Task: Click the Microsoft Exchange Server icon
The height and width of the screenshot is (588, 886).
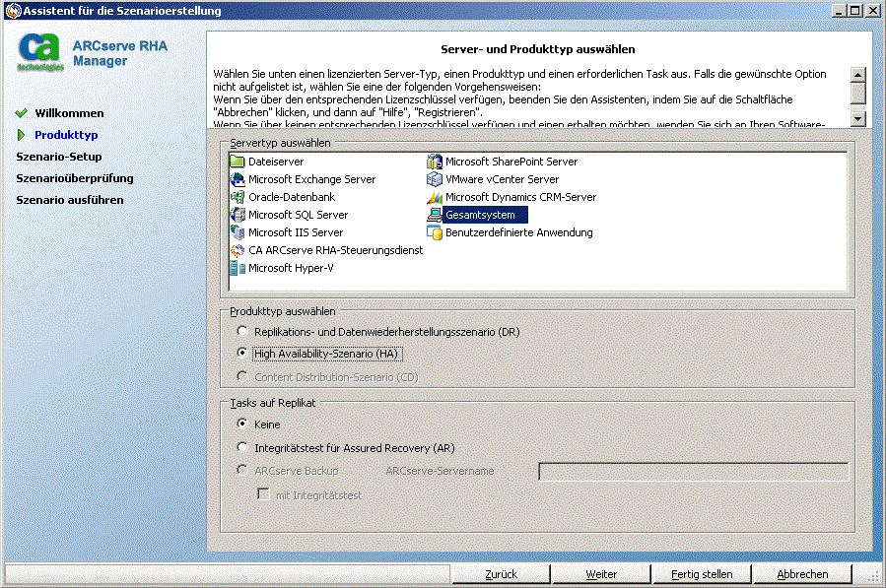Action: coord(238,179)
